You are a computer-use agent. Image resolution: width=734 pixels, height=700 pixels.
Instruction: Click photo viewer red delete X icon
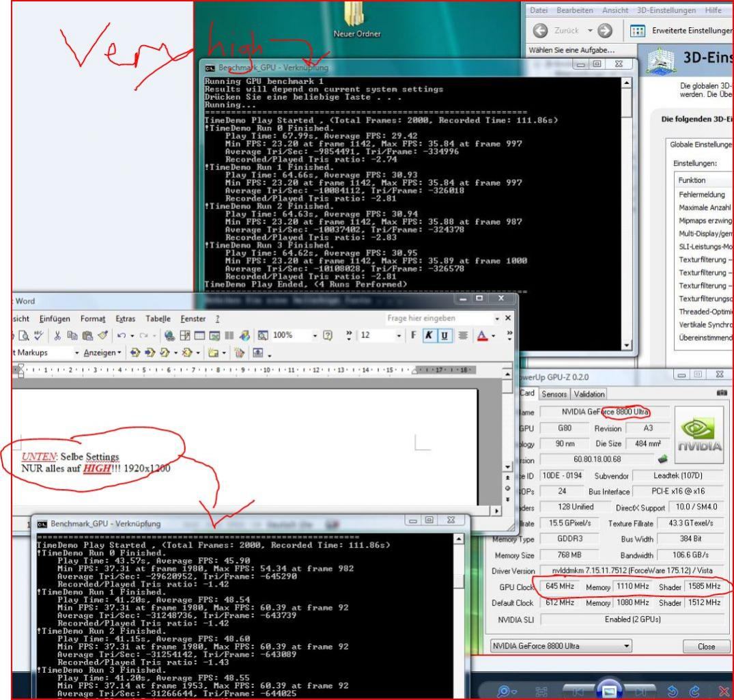click(724, 691)
